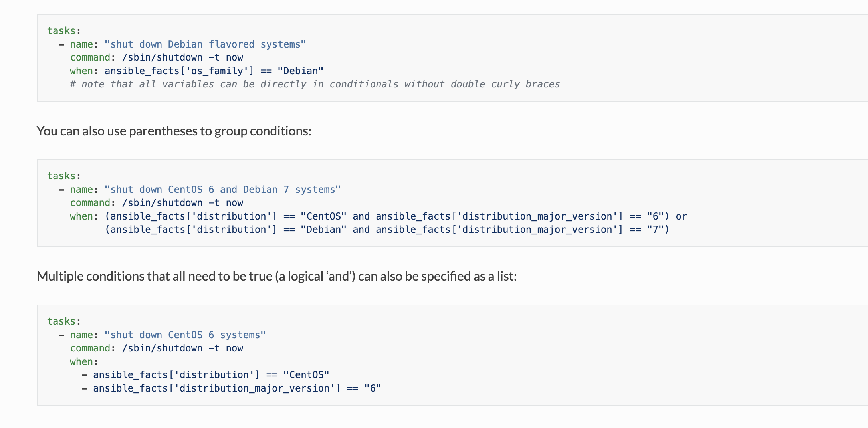The width and height of the screenshot is (868, 428).
Task: Click the parenthesized Debian version "7" condition line
Action: tap(386, 230)
